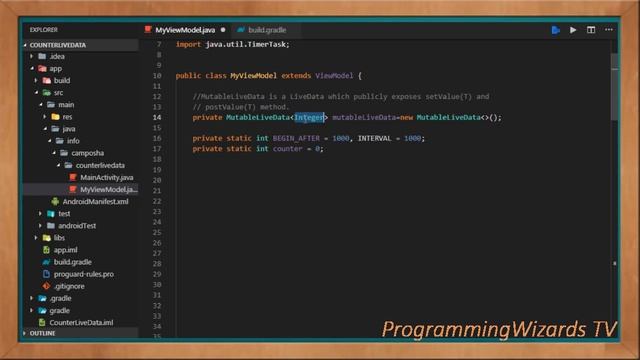Image resolution: width=640 pixels, height=360 pixels.
Task: Switch to the MyViewModel.java tab
Action: (x=185, y=30)
